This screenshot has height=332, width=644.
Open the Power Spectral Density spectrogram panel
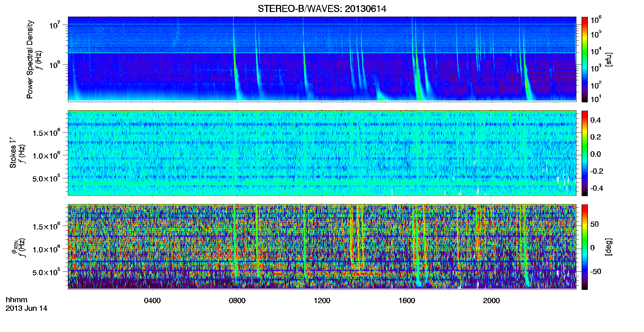[x=322, y=59]
